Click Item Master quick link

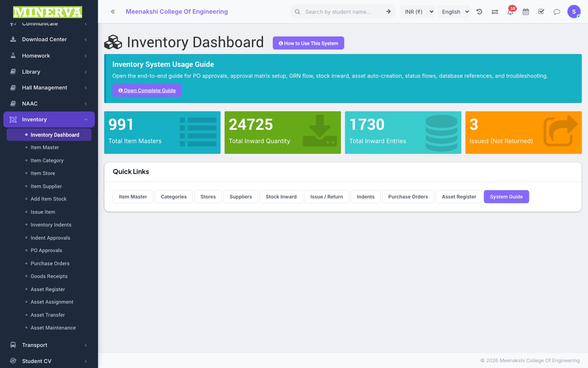pyautogui.click(x=133, y=196)
